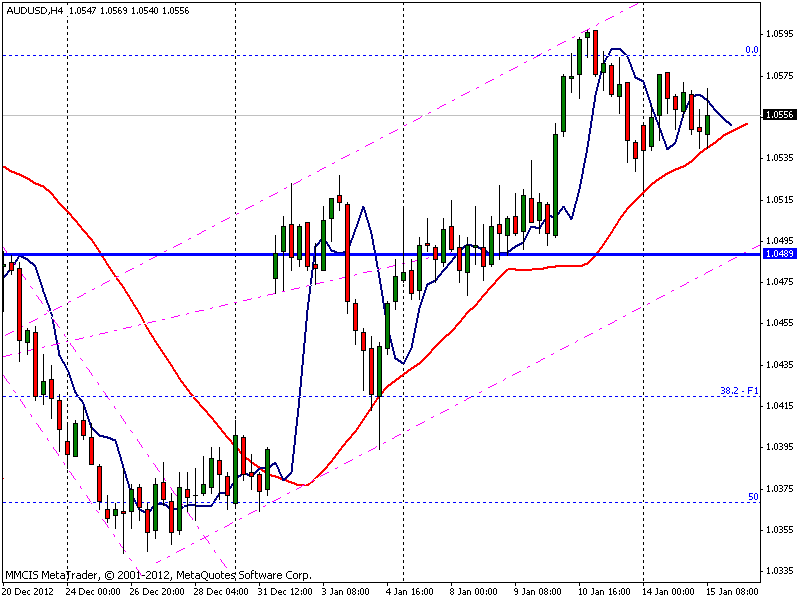The height and width of the screenshot is (600, 800).
Task: Click the 1.0595 price axis label
Action: [x=780, y=34]
